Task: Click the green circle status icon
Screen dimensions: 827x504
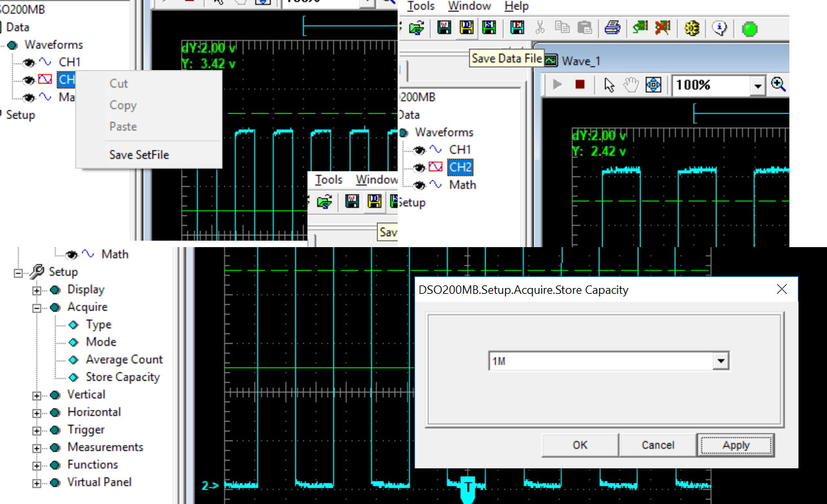Action: point(749,29)
